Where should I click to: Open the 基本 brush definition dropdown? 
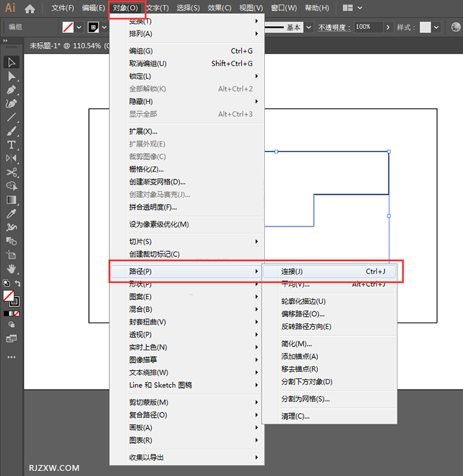(x=309, y=27)
